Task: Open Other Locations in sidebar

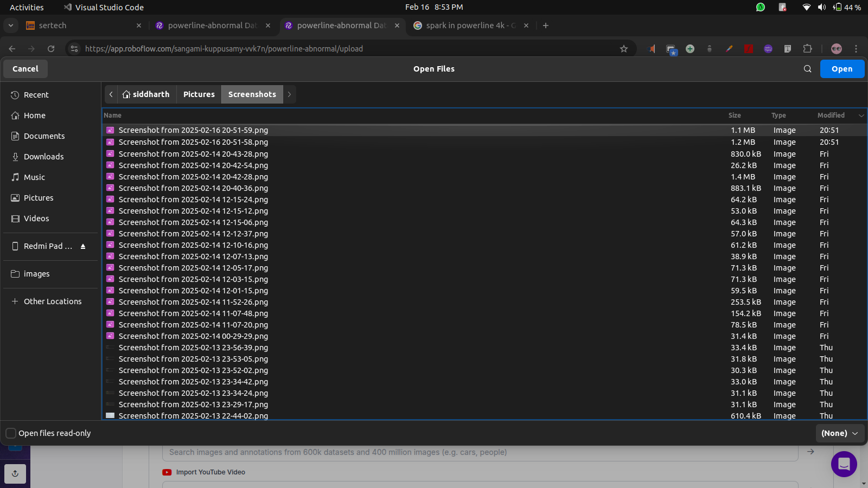Action: (x=52, y=301)
